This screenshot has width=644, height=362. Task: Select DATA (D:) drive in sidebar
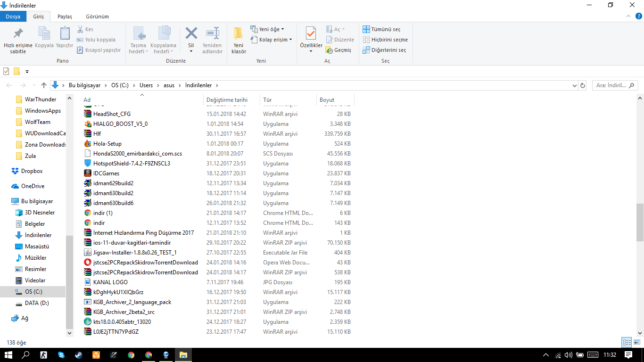(x=37, y=303)
